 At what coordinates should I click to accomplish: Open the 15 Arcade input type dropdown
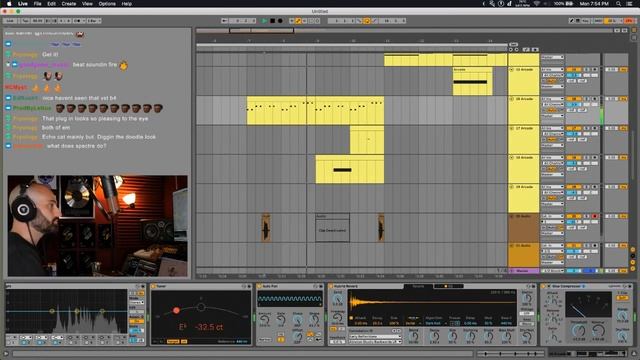pyautogui.click(x=552, y=70)
